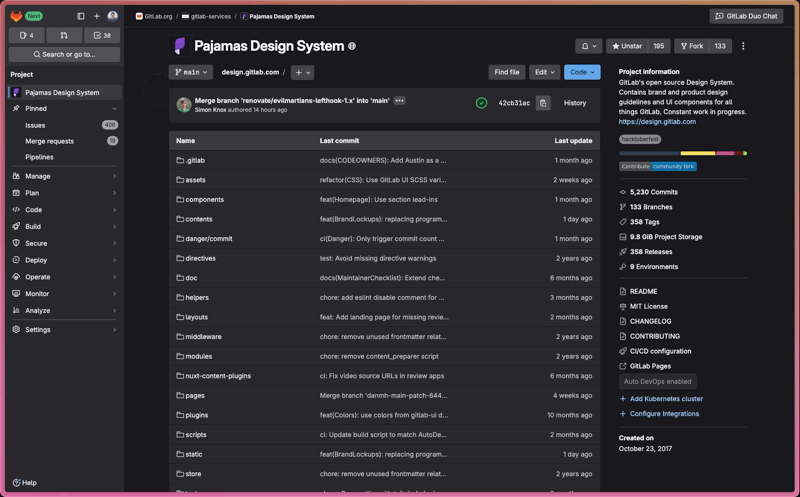Click the Search or go to field
The image size is (800, 497).
[x=64, y=54]
